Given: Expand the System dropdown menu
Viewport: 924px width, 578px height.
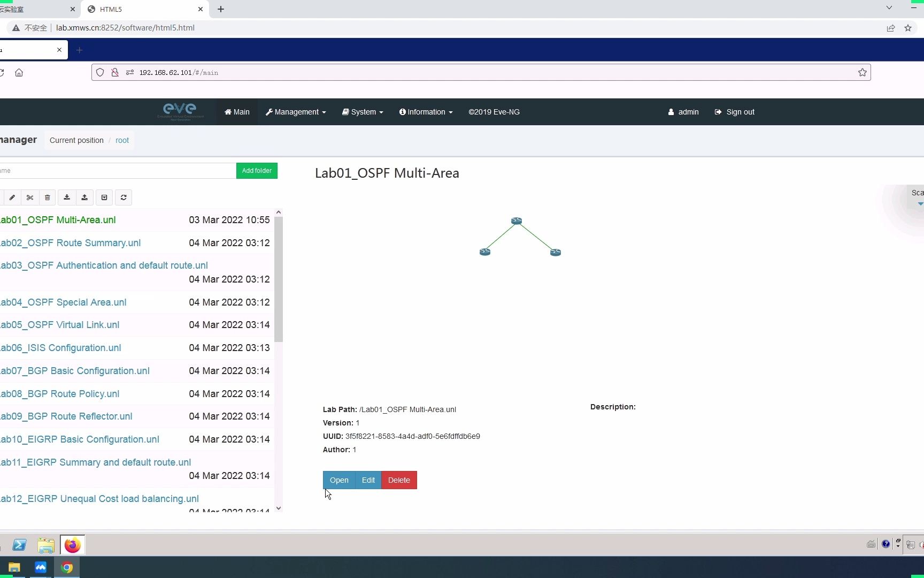Looking at the screenshot, I should click(363, 112).
